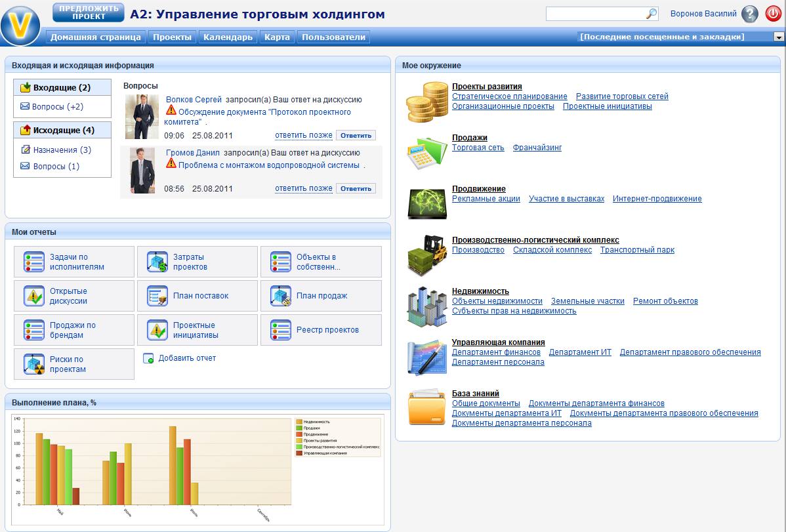Open user name Воронов Василий

[x=703, y=14]
